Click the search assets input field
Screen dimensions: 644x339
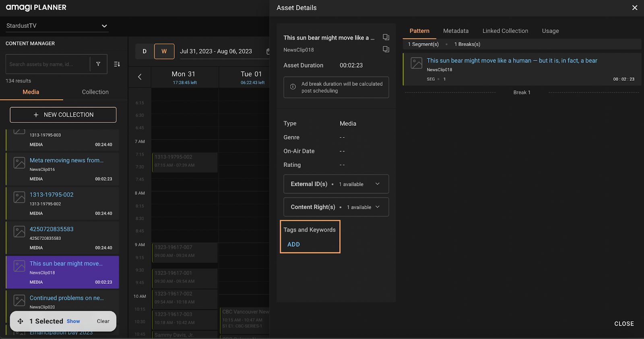pyautogui.click(x=47, y=64)
